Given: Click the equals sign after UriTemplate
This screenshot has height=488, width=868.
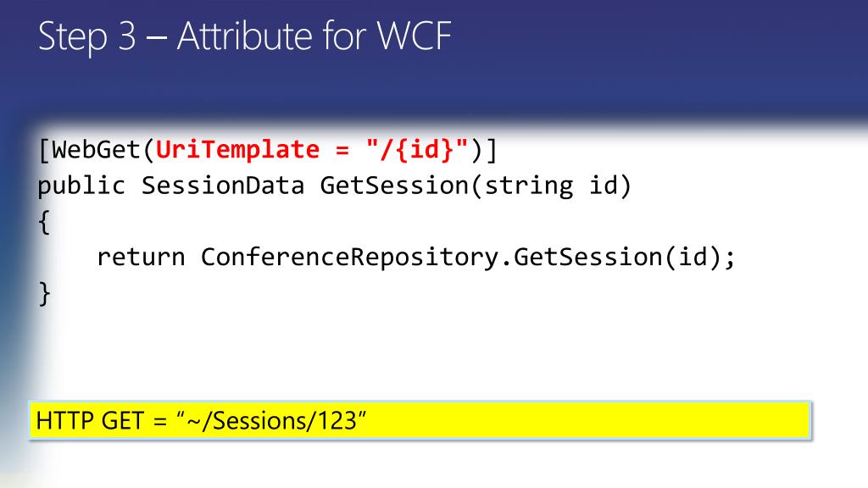Looking at the screenshot, I should (x=342, y=151).
